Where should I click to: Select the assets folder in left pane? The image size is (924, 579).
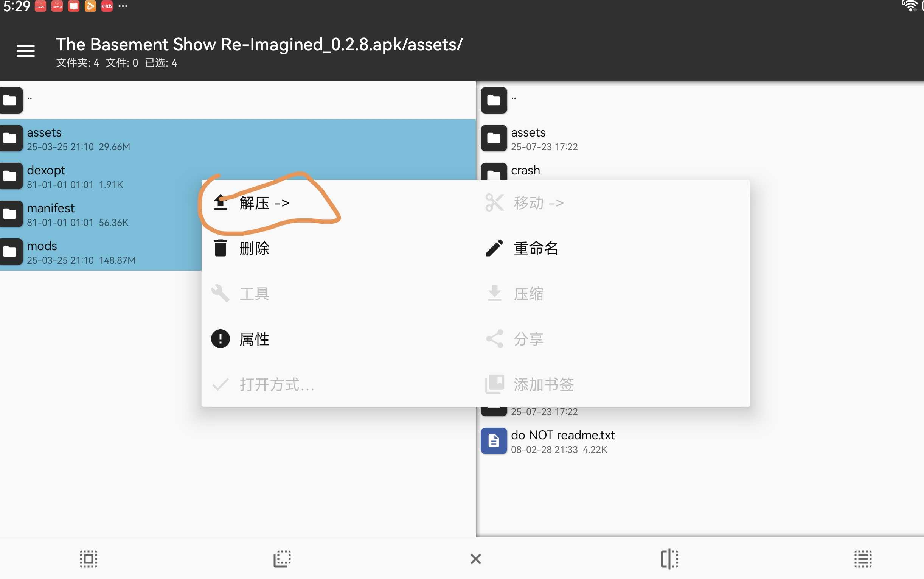(x=238, y=138)
